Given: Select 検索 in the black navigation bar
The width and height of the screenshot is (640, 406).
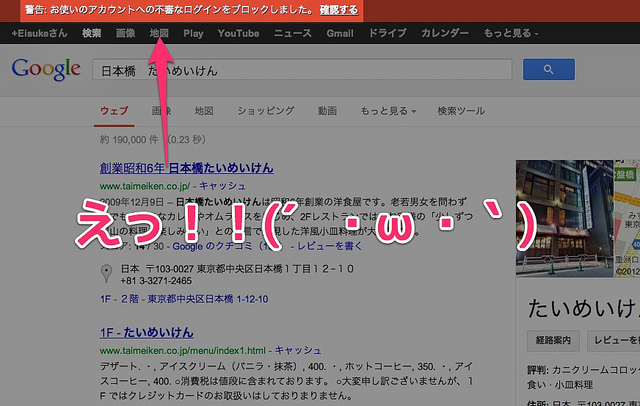Looking at the screenshot, I should tap(91, 33).
